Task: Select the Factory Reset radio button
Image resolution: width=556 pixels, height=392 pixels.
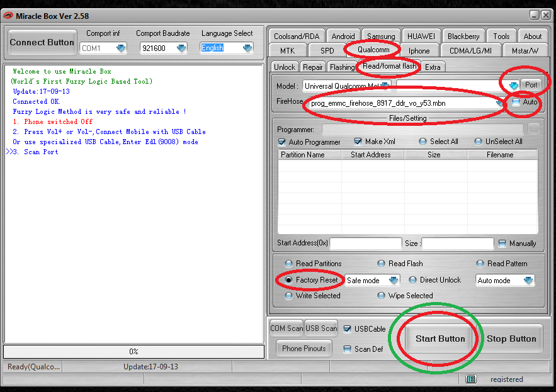Action: click(288, 280)
